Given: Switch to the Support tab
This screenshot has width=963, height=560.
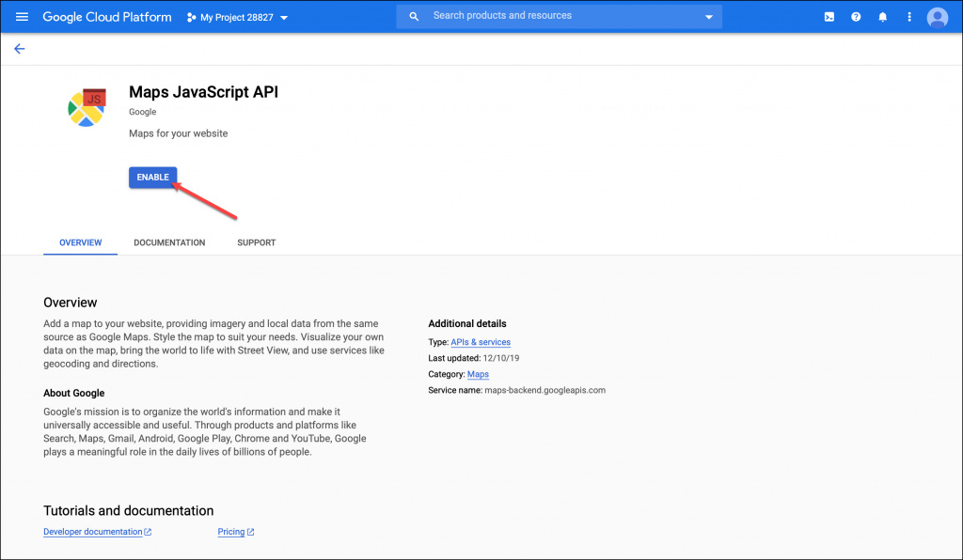Looking at the screenshot, I should 256,242.
